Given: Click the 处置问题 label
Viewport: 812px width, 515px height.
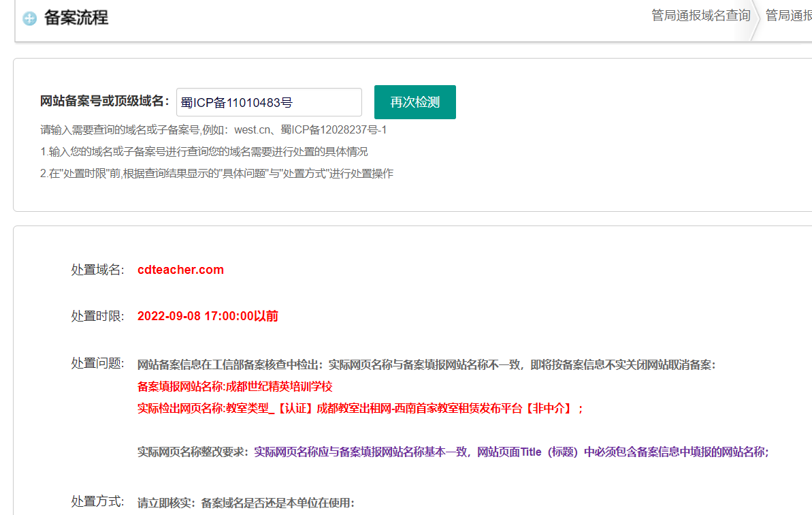Looking at the screenshot, I should [x=97, y=363].
